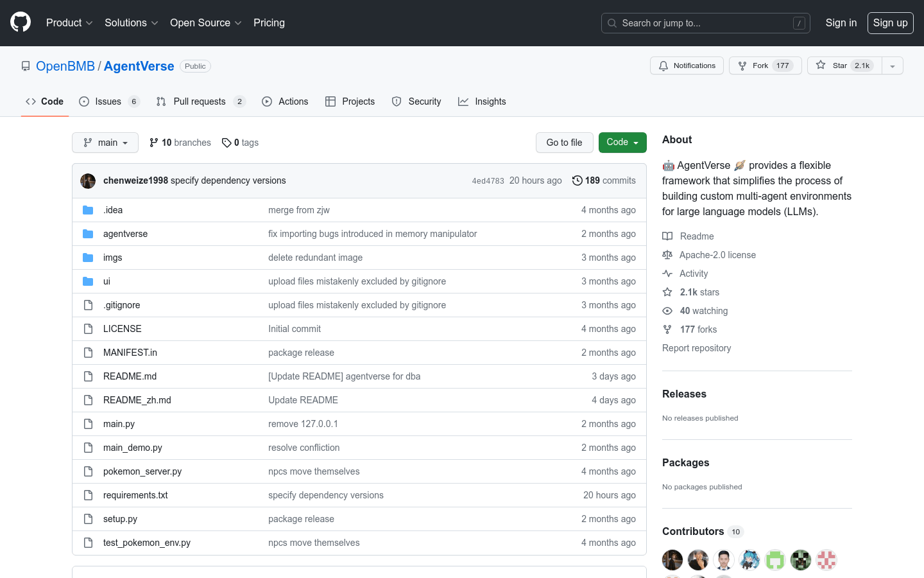Click the ui folder icon
Viewport: 924px width, 578px height.
click(88, 281)
